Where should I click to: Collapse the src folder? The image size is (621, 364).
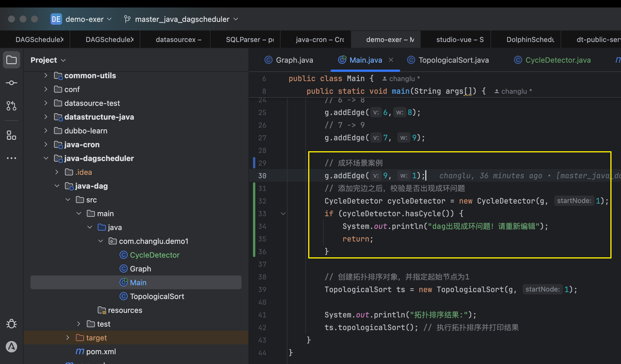(x=68, y=200)
